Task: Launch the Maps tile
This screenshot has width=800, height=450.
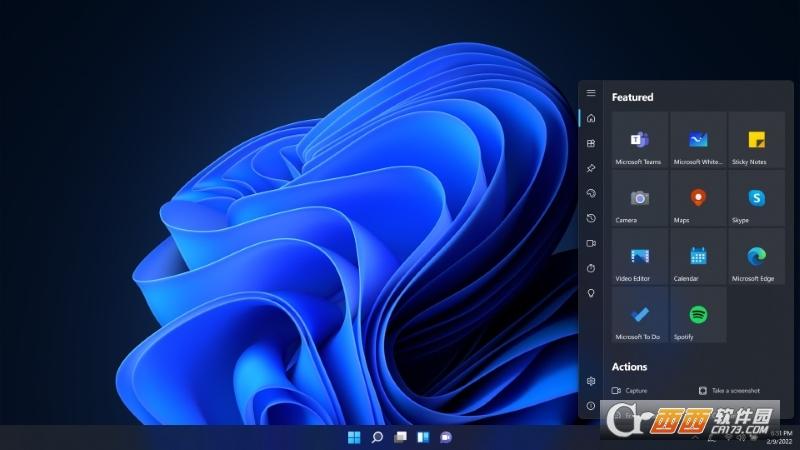Action: coord(698,198)
